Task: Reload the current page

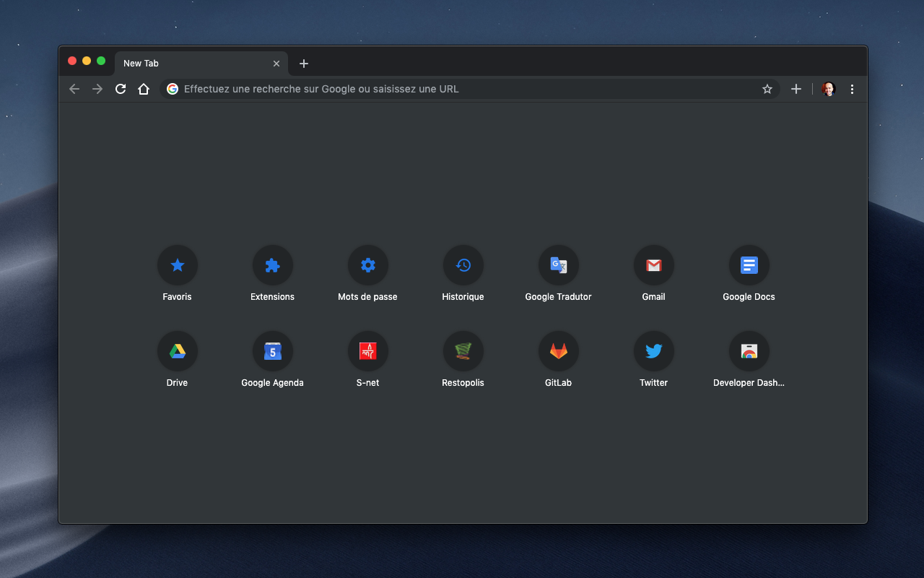Action: click(121, 89)
